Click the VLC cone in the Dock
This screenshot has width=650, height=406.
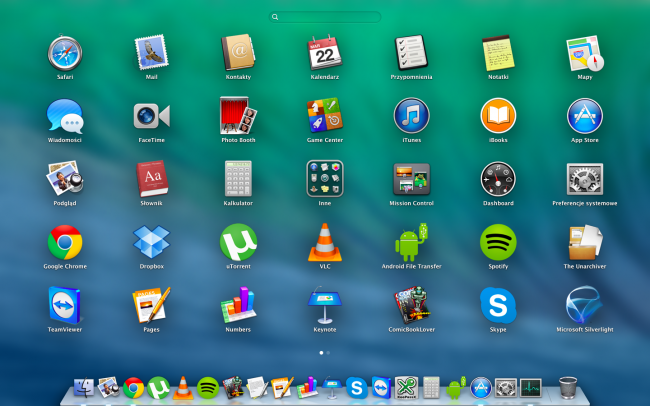click(183, 388)
